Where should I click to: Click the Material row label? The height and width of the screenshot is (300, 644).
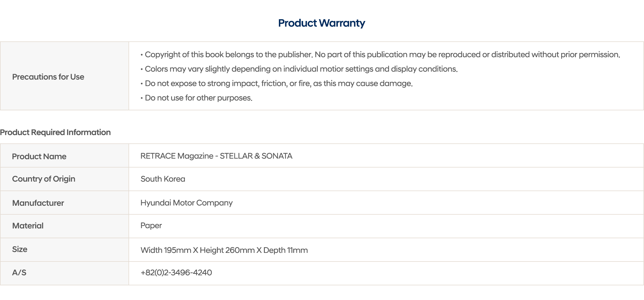tap(28, 226)
